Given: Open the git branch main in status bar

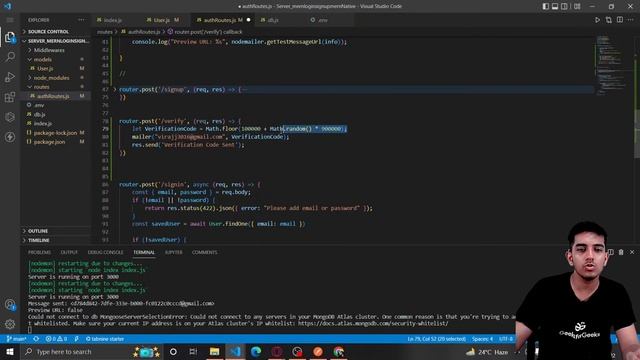Looking at the screenshot, I should point(16,339).
